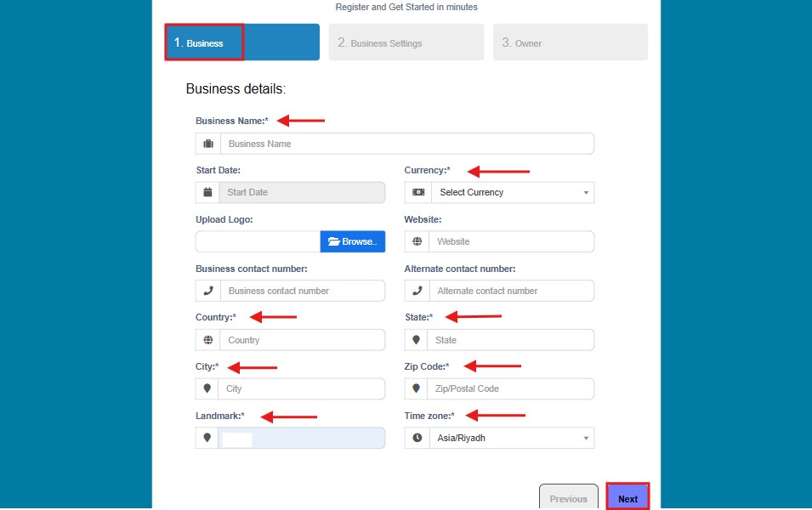Click the phone icon beside Business contact number
812x510 pixels.
(208, 291)
